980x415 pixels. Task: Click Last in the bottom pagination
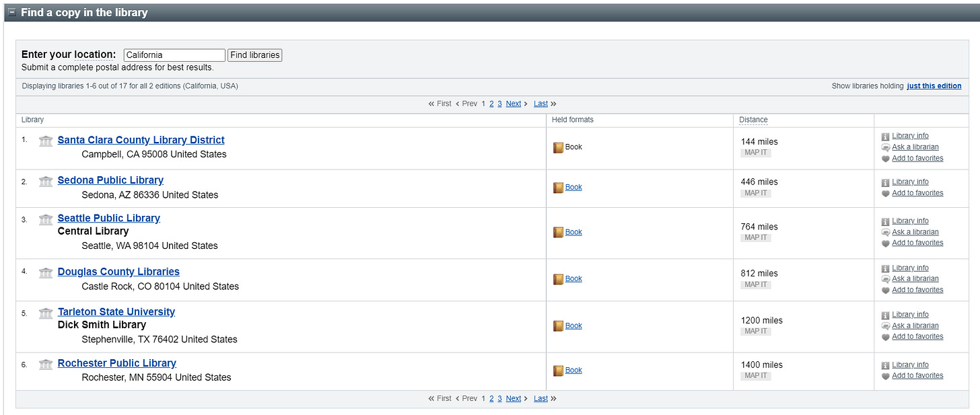click(x=540, y=398)
